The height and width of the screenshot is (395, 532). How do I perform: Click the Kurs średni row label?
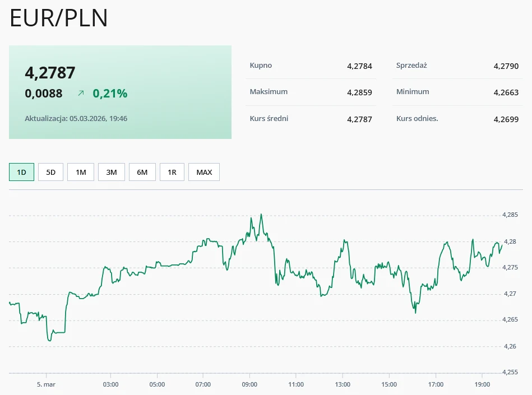coord(269,119)
